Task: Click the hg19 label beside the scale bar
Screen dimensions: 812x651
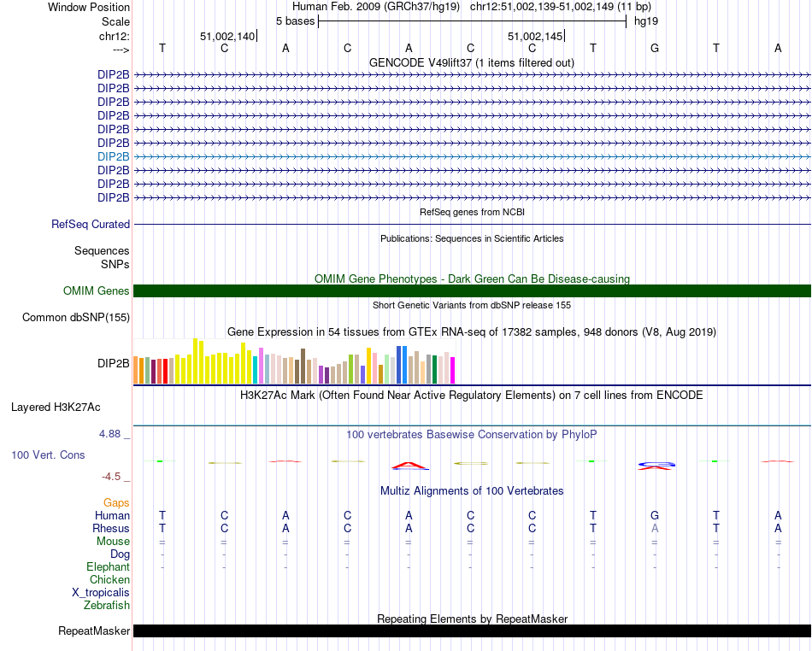Action: tap(646, 21)
